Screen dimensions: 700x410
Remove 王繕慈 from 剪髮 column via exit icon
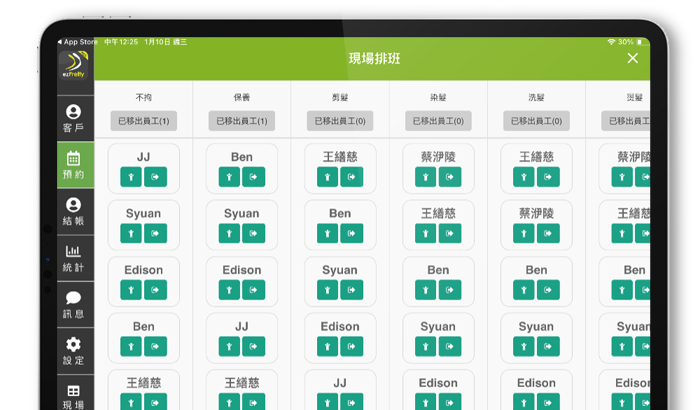pyautogui.click(x=352, y=177)
